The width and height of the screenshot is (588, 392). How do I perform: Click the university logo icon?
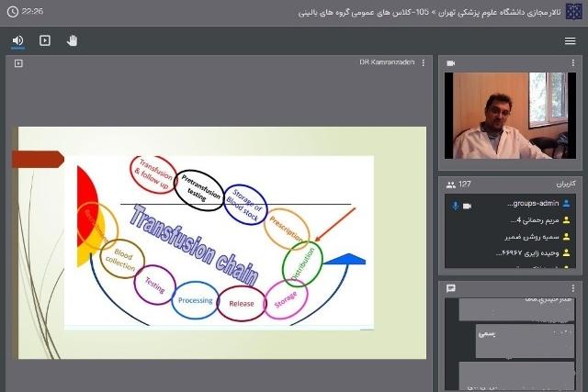click(x=573, y=12)
